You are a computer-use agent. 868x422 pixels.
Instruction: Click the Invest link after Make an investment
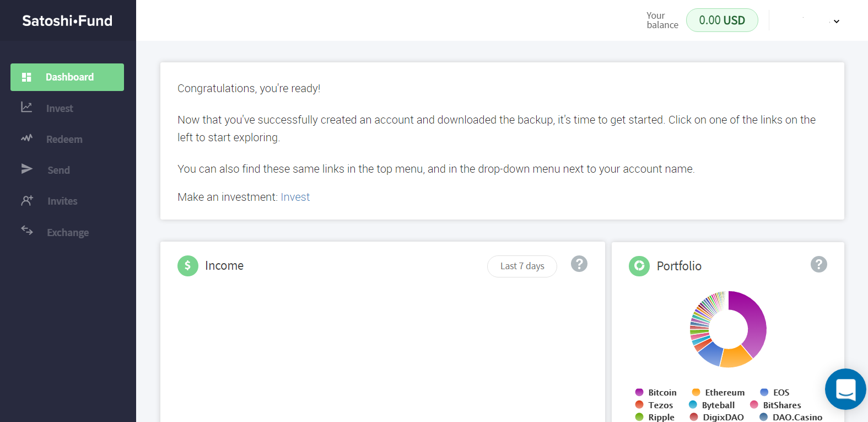(x=295, y=197)
